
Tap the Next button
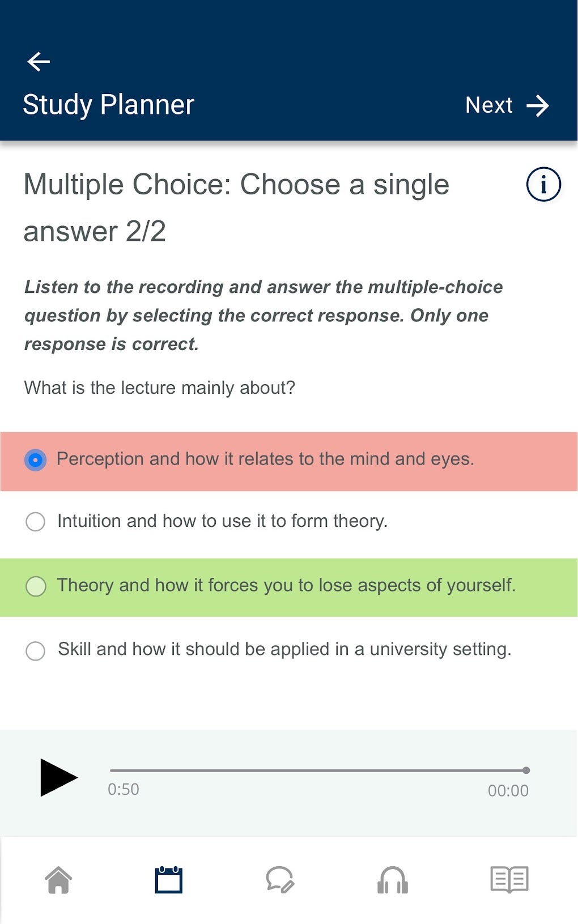[488, 105]
